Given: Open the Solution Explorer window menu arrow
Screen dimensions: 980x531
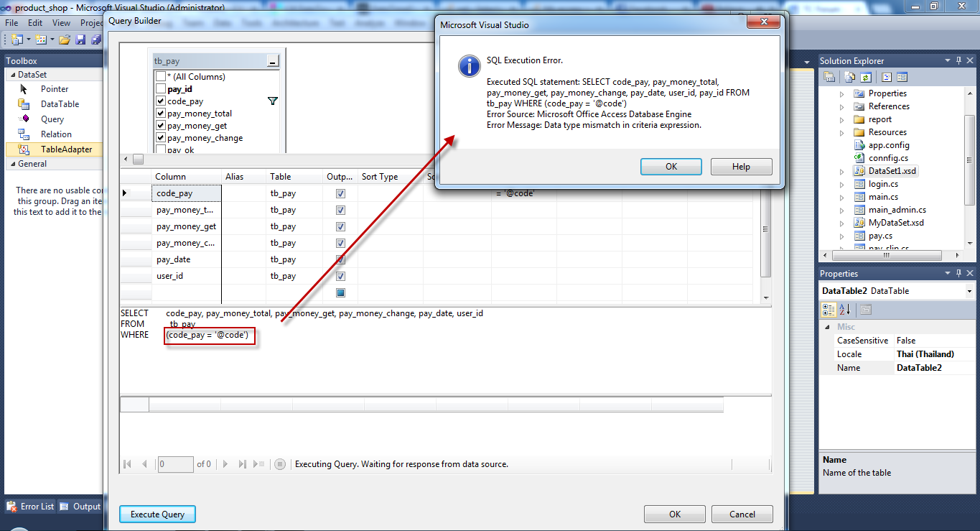Looking at the screenshot, I should pyautogui.click(x=948, y=61).
